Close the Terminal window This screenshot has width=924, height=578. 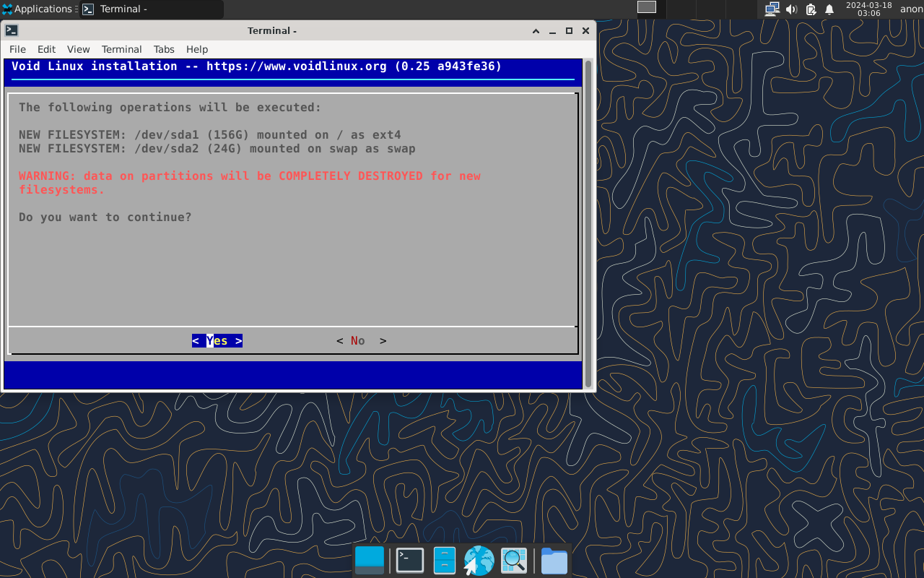pyautogui.click(x=585, y=30)
